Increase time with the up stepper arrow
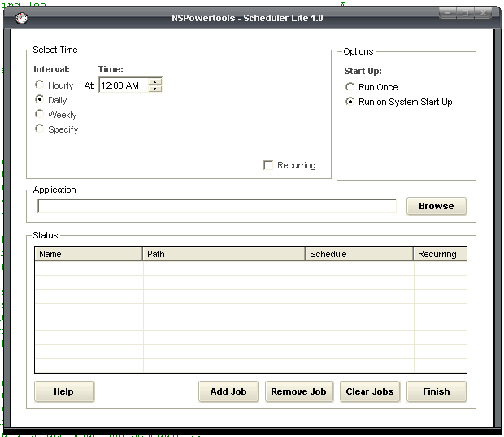The image size is (504, 437). coord(155,81)
